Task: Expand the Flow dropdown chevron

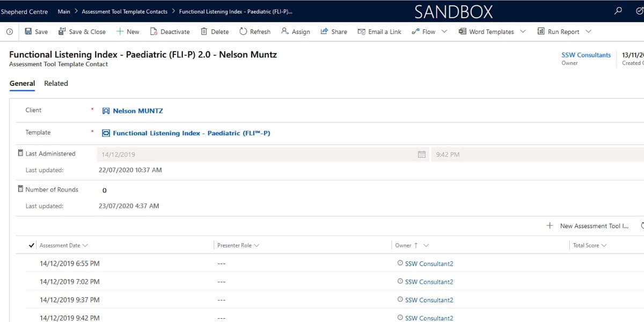Action: click(x=444, y=32)
